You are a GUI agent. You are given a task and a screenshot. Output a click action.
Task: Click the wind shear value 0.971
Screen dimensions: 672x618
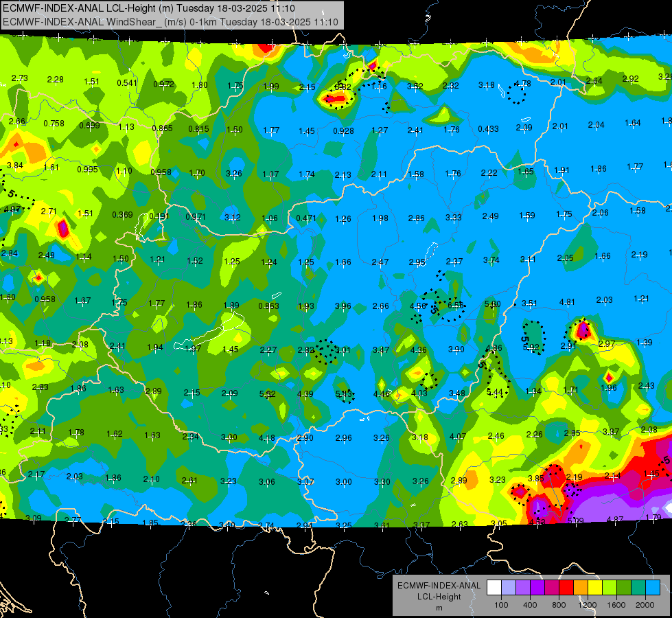tap(196, 217)
